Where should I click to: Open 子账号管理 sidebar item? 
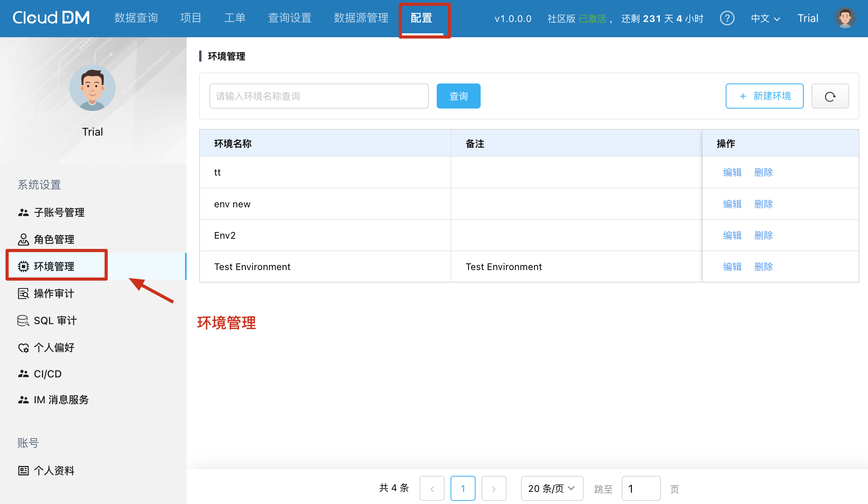tap(59, 212)
